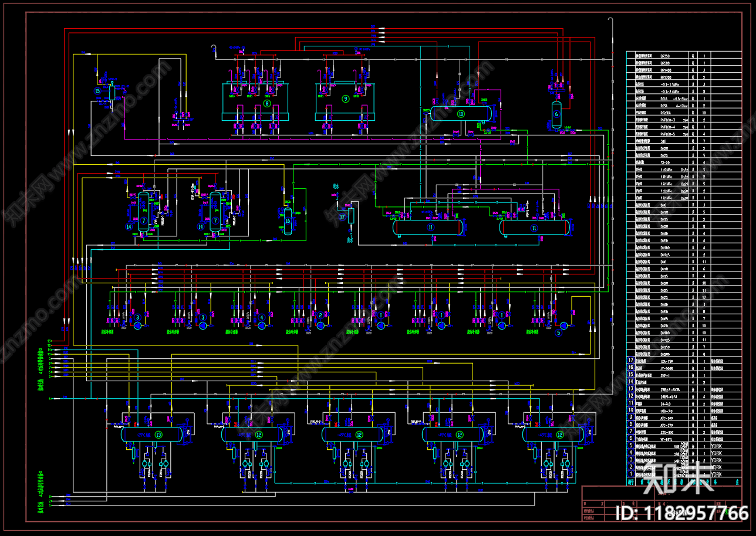Select balloon 6 on the vertical tank
The height and width of the screenshot is (536, 756).
tap(556, 114)
